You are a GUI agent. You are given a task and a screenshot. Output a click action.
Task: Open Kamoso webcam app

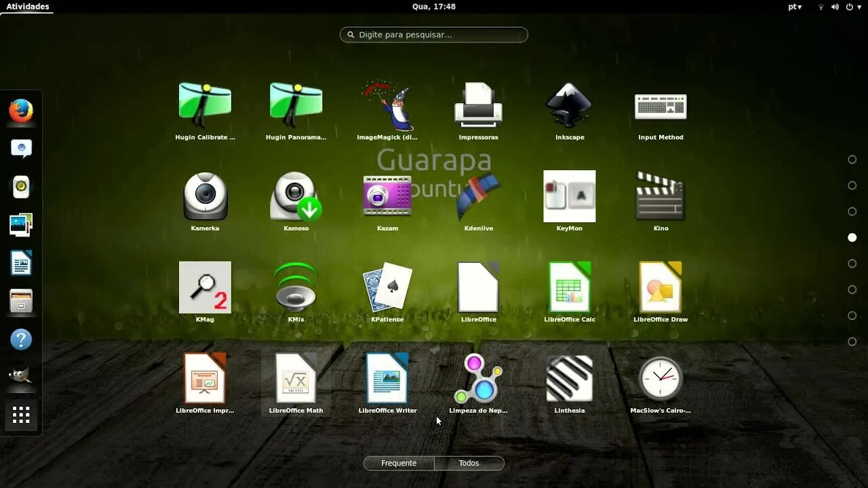click(296, 203)
